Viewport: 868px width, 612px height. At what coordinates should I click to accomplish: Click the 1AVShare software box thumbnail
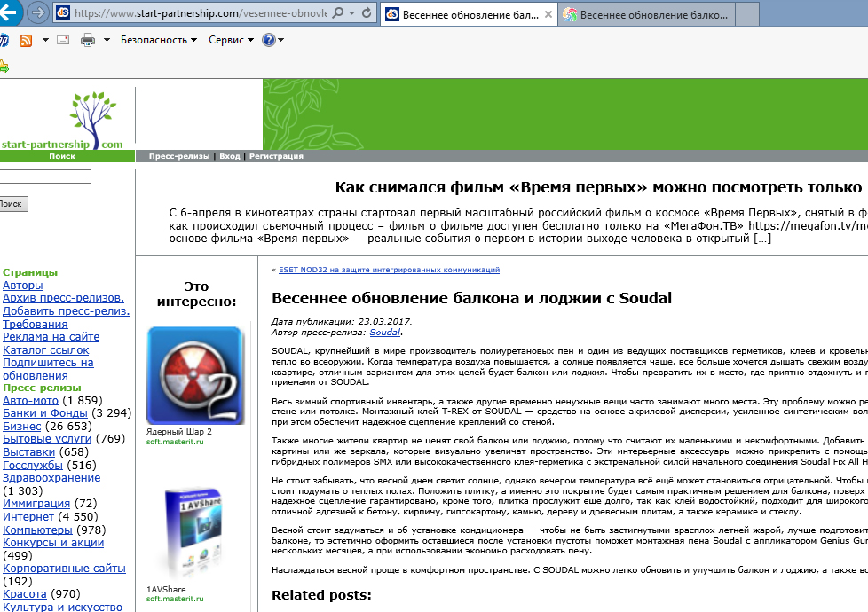coord(195,533)
